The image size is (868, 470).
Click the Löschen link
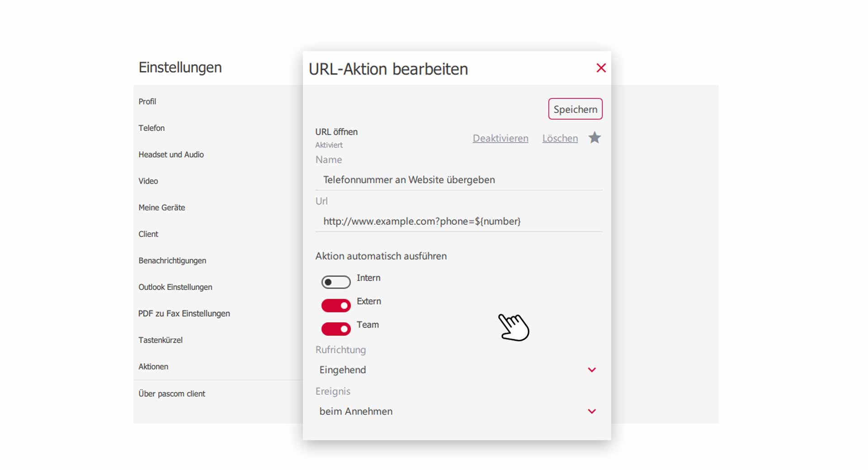coord(560,138)
